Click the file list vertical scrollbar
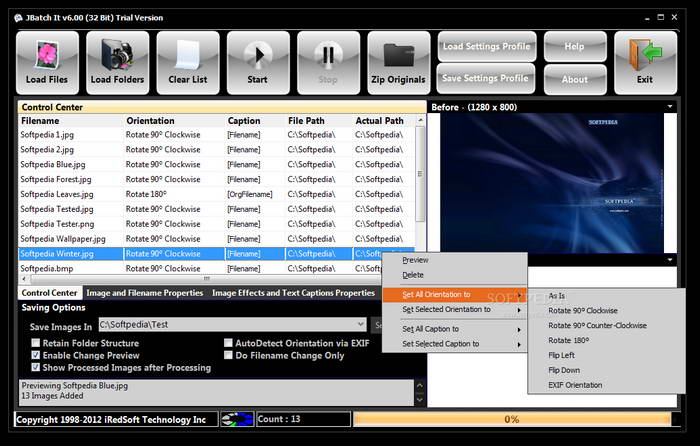Viewport: 700px width, 446px height. 420,174
